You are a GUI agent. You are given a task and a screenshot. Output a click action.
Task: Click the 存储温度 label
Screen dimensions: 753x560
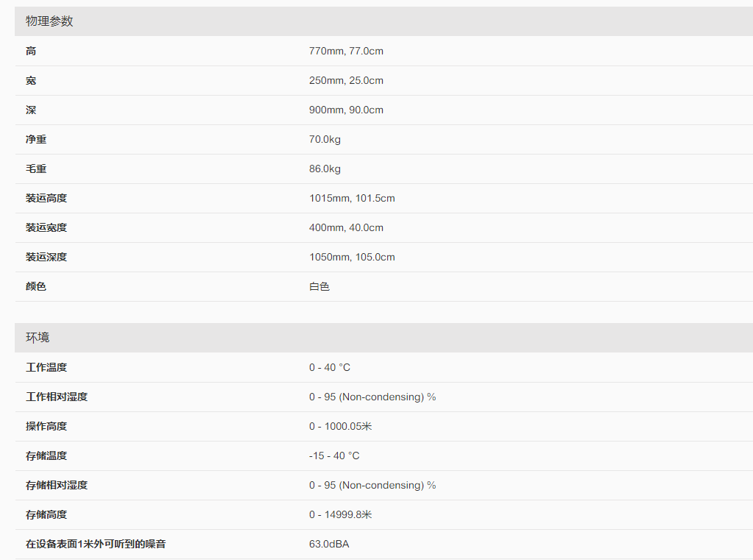coord(46,456)
